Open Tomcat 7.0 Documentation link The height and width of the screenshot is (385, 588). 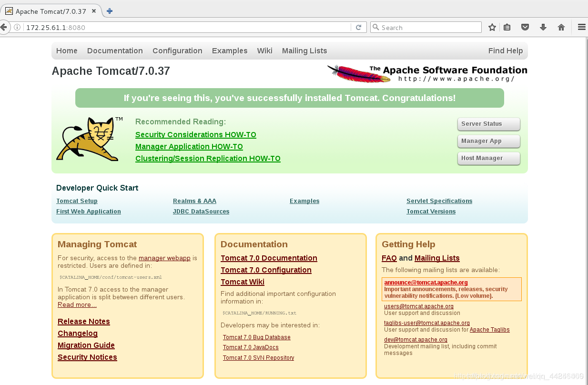tap(269, 258)
